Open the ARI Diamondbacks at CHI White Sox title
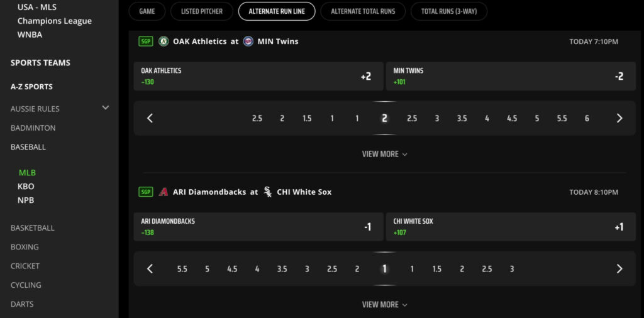The image size is (644, 318). pyautogui.click(x=252, y=192)
